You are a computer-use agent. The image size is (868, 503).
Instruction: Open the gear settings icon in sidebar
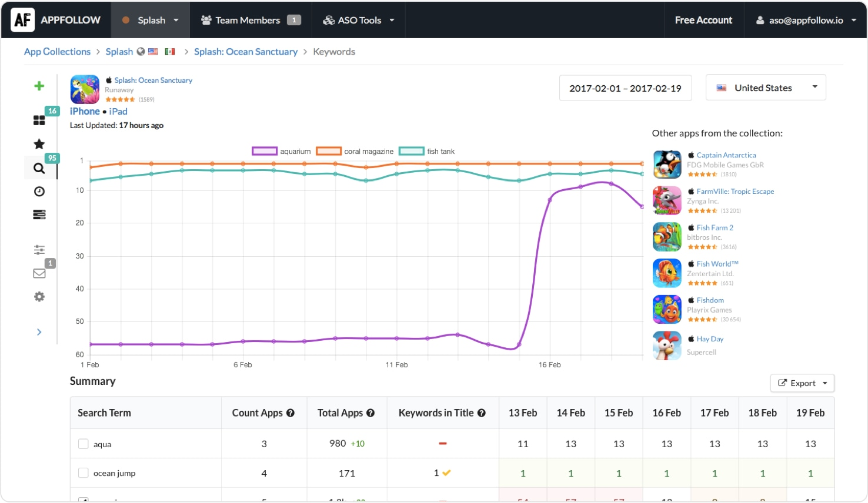coord(39,297)
